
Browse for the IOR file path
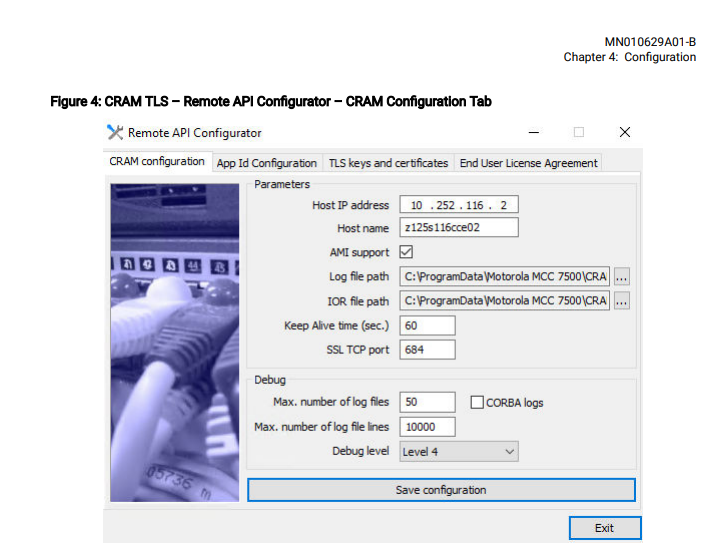coord(622,301)
